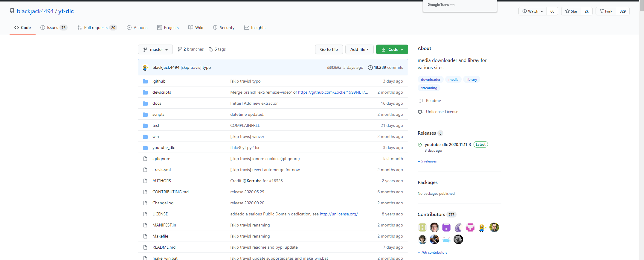644x260 pixels.
Task: Open the master branch dropdown
Action: [155, 49]
